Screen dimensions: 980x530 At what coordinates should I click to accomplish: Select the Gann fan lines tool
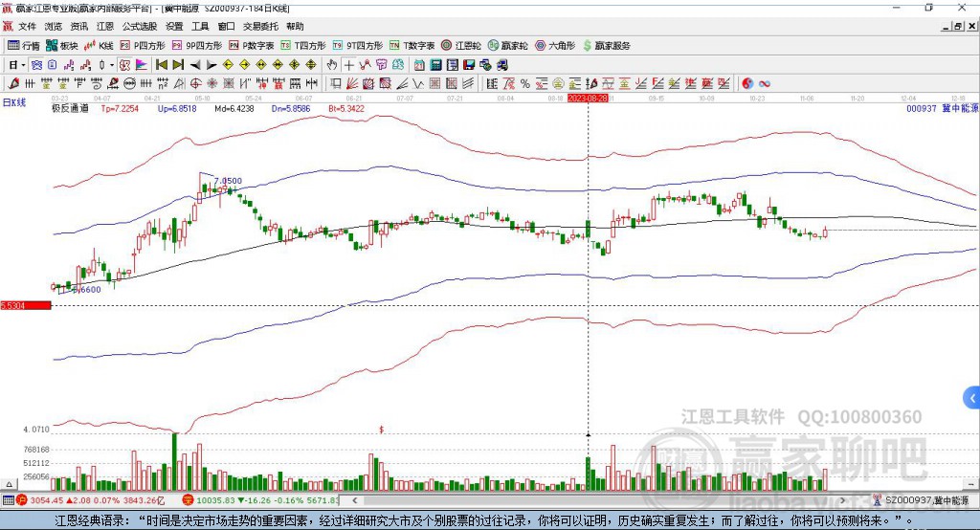(x=352, y=83)
